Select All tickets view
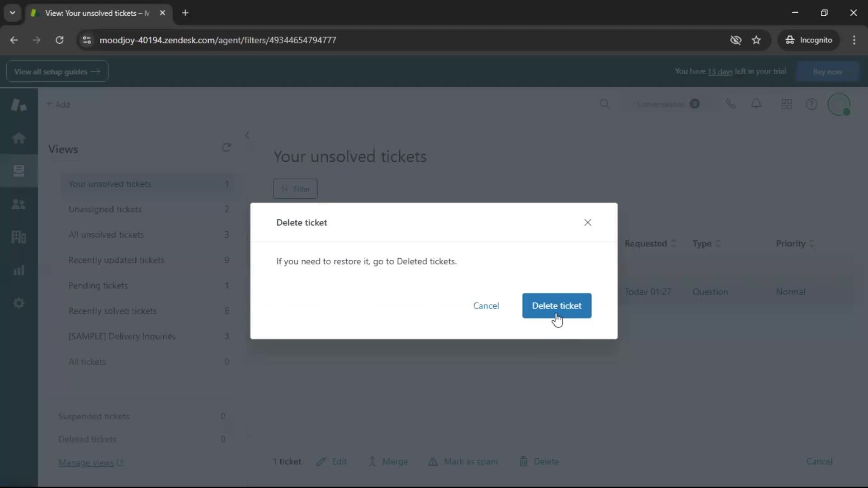The width and height of the screenshot is (868, 488). 147,362
